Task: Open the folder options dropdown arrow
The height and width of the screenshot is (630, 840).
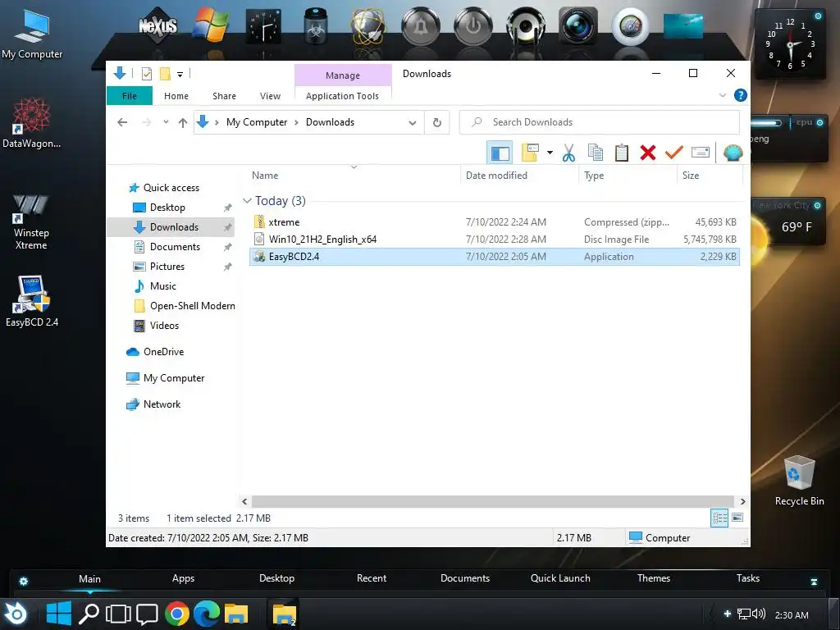Action: 550,153
